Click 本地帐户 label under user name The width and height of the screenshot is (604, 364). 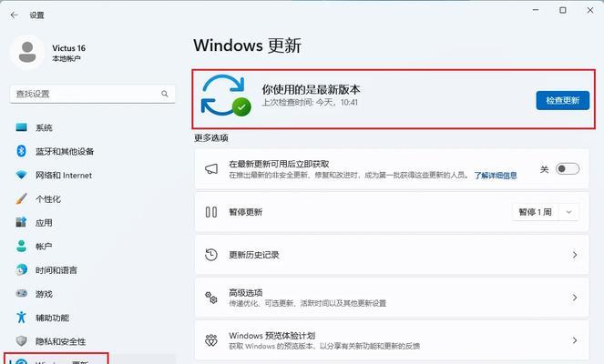point(67,58)
